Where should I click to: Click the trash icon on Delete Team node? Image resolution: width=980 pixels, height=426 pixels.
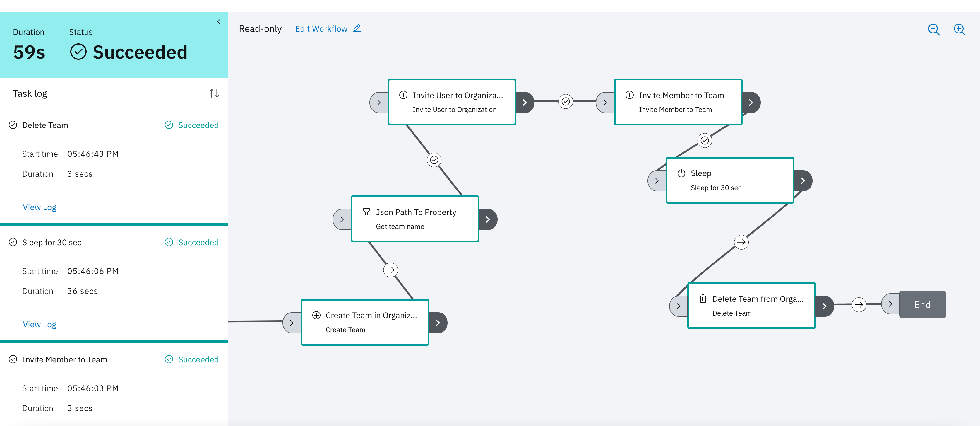pyautogui.click(x=703, y=299)
